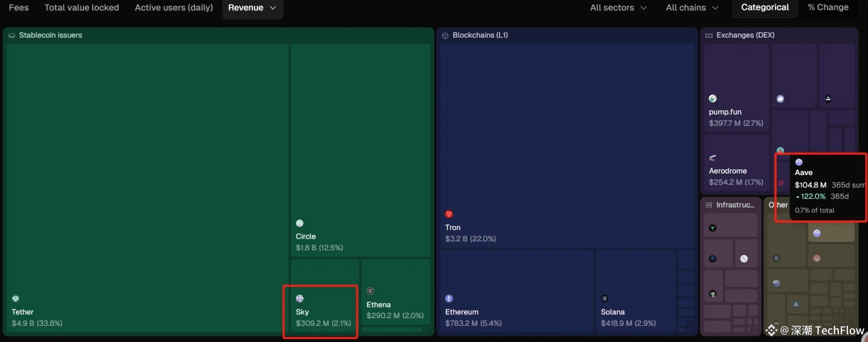Click the Ethena logo icon
Viewport: 868px width, 342px height.
click(x=370, y=291)
